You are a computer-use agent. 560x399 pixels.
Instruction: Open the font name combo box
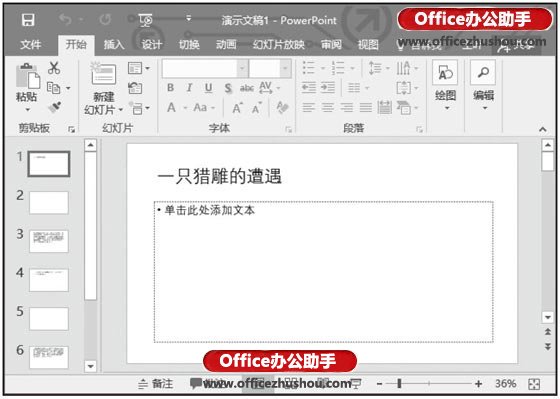(205, 68)
